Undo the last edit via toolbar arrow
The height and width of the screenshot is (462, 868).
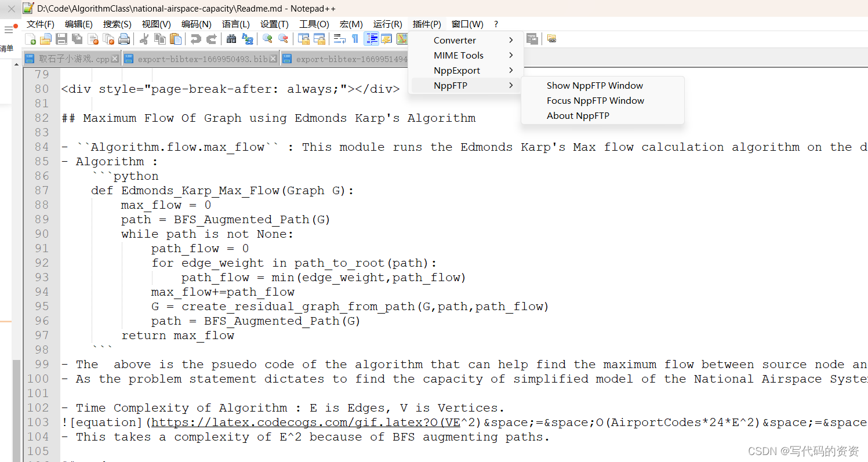(196, 39)
